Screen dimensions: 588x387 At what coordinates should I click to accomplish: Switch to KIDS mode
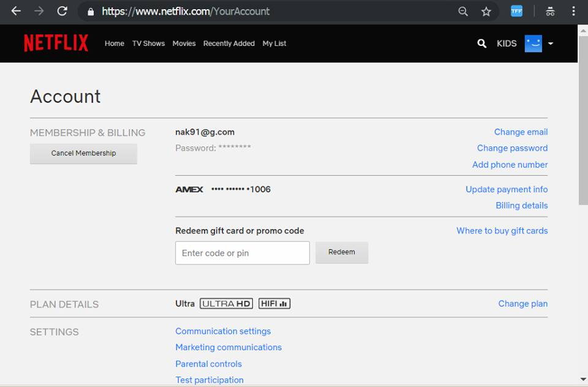tap(507, 43)
